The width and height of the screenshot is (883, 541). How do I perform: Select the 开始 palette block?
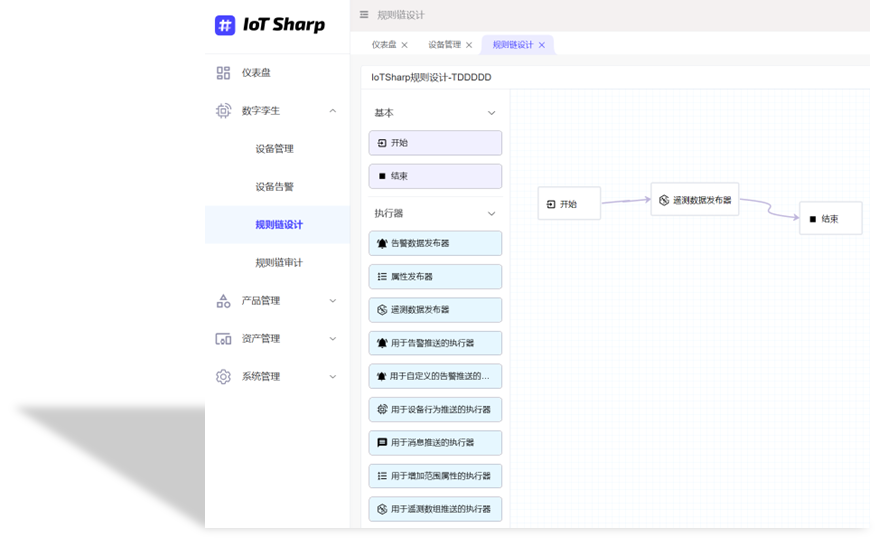(435, 143)
